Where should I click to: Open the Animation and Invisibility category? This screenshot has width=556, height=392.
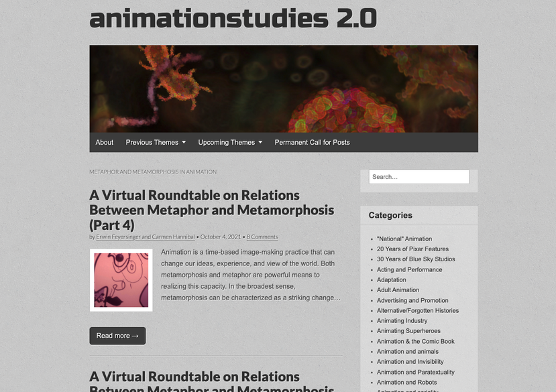(410, 361)
